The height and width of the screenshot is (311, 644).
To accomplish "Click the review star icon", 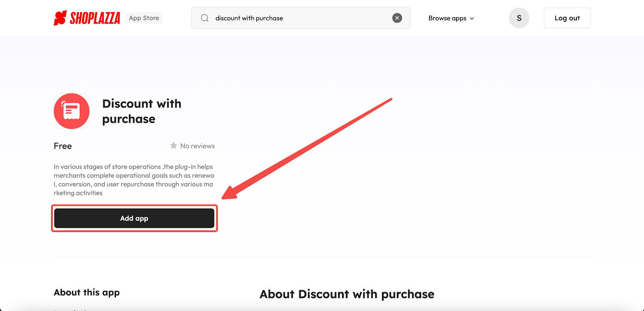I will 173,145.
